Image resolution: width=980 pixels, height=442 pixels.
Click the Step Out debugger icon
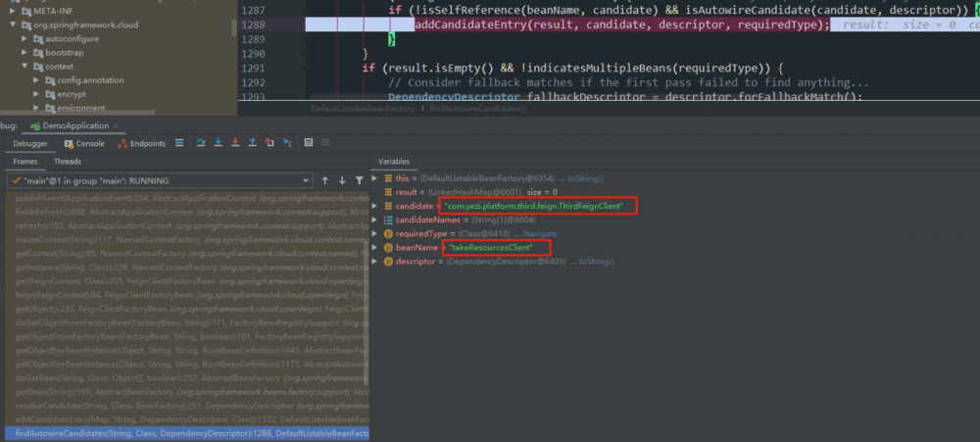[253, 142]
